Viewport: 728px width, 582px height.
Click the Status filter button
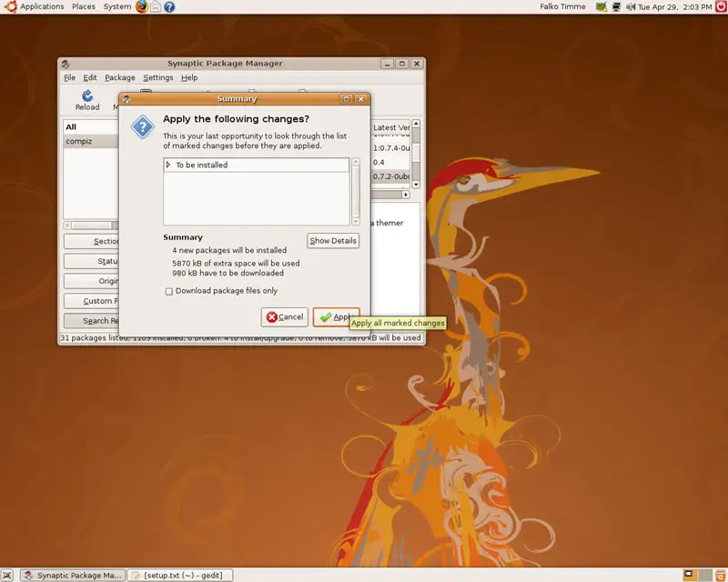(92, 261)
